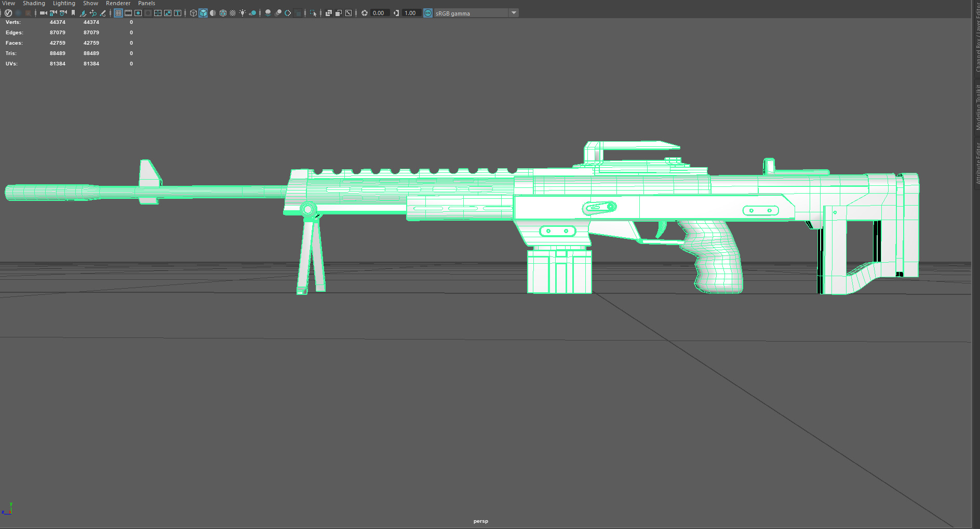This screenshot has height=529, width=980.
Task: Open the Lighting menu
Action: point(64,3)
